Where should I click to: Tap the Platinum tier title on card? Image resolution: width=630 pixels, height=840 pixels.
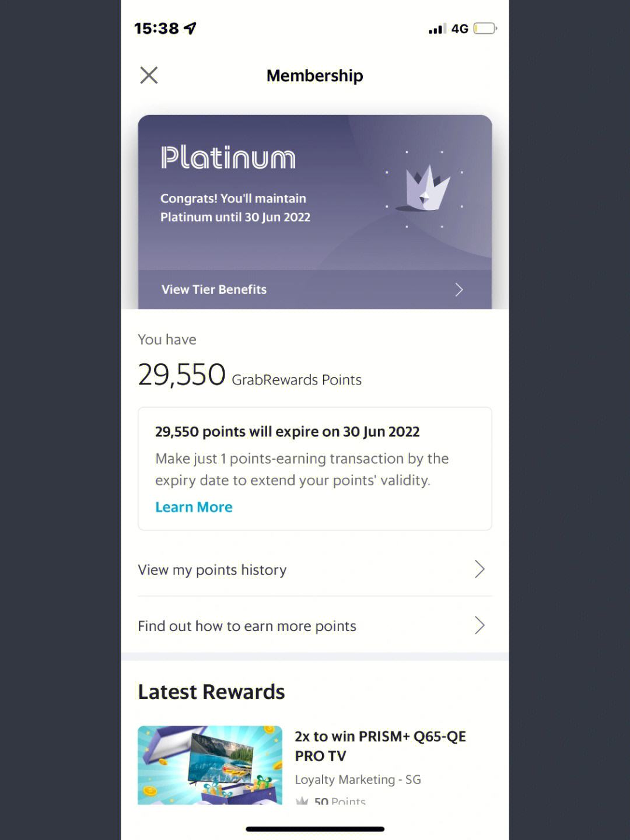(x=228, y=157)
